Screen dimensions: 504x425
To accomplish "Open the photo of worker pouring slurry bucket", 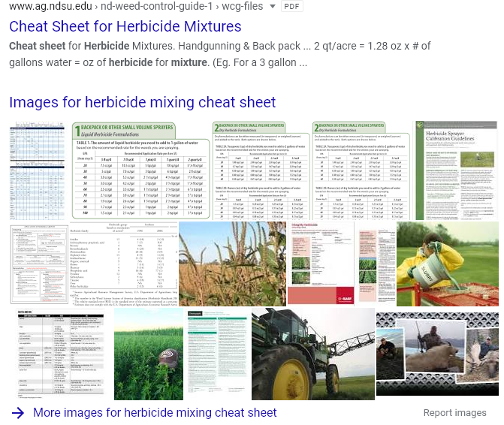I will coord(448,264).
